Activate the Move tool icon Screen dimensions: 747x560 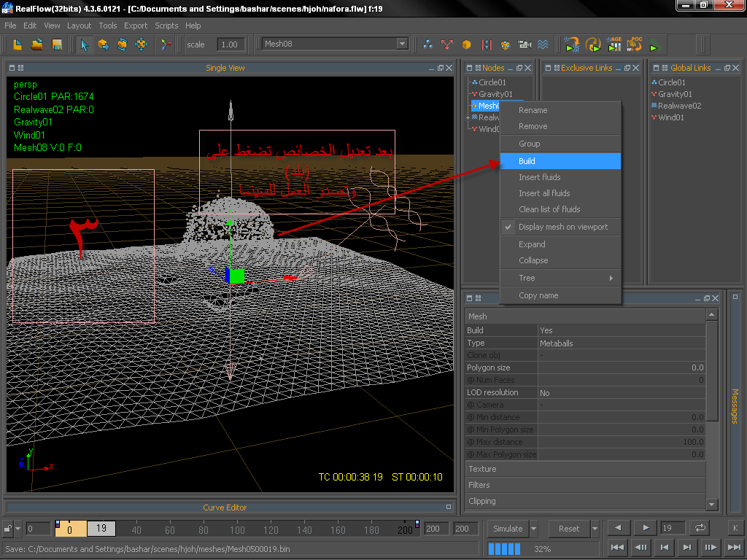(104, 44)
